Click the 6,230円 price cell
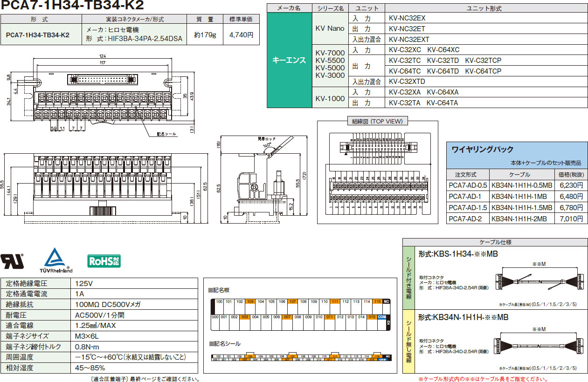 (571, 185)
